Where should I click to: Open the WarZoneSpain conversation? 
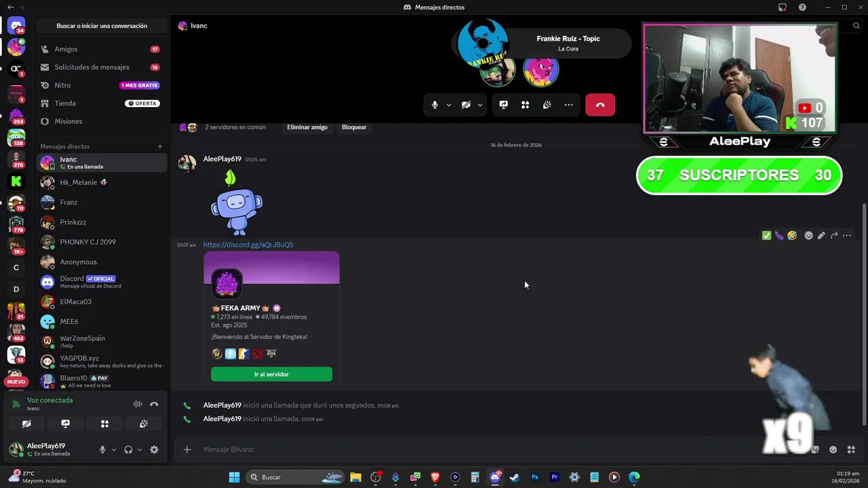click(x=102, y=342)
